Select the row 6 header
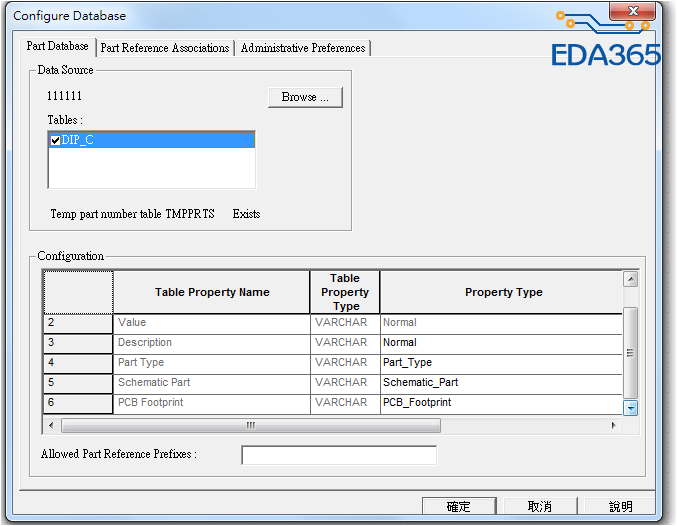Image resolution: width=677 pixels, height=526 pixels. point(78,403)
